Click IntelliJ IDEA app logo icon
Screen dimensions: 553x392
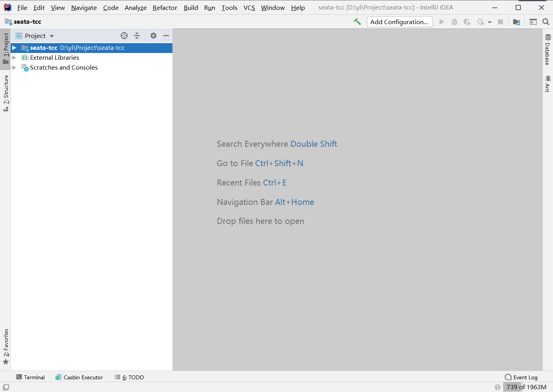[x=8, y=8]
